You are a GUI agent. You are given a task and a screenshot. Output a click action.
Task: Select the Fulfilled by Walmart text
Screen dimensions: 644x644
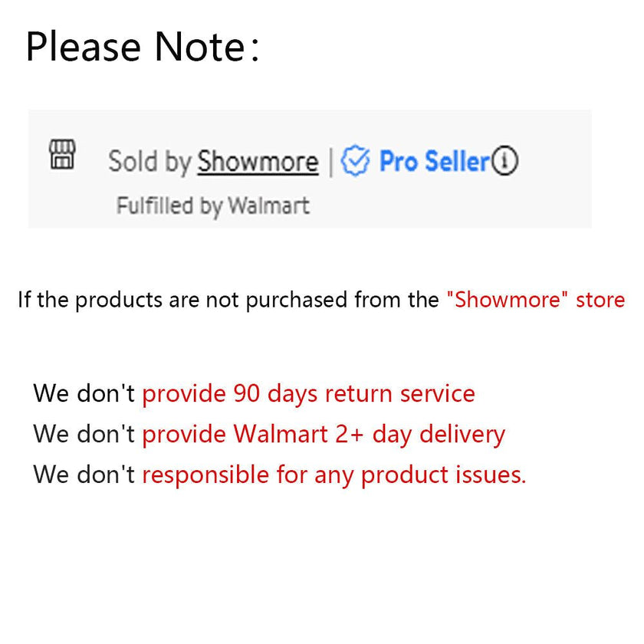213,205
